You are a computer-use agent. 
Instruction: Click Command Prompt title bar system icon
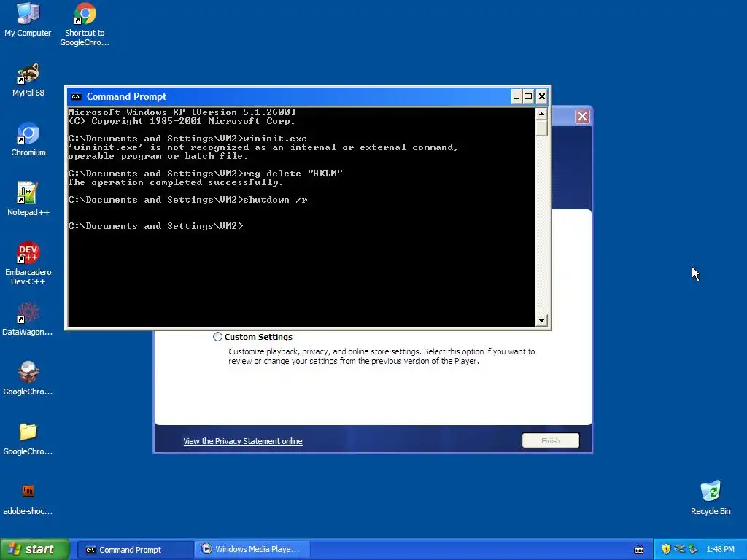pyautogui.click(x=76, y=97)
